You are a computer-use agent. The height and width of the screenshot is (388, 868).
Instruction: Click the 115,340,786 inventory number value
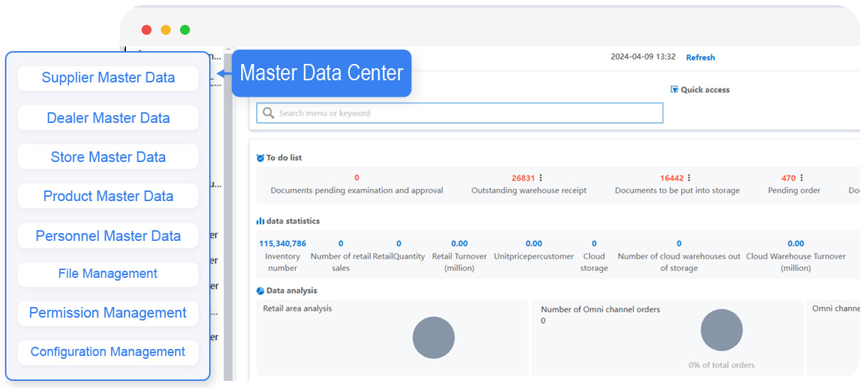[282, 244]
